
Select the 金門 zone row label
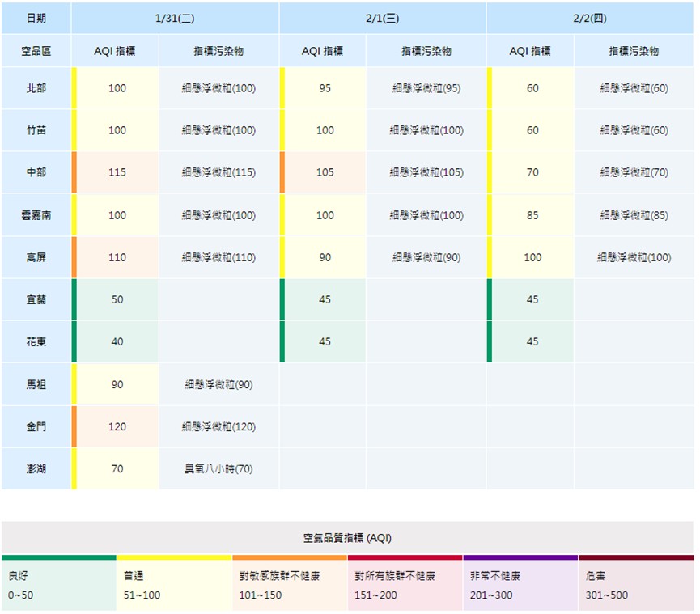point(36,426)
